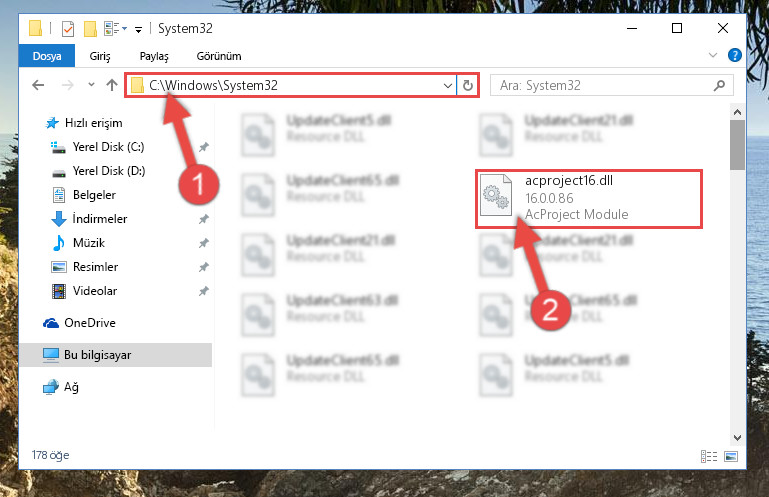
Task: Toggle the pin next to Yerel Disk (C:)
Action: 204,147
